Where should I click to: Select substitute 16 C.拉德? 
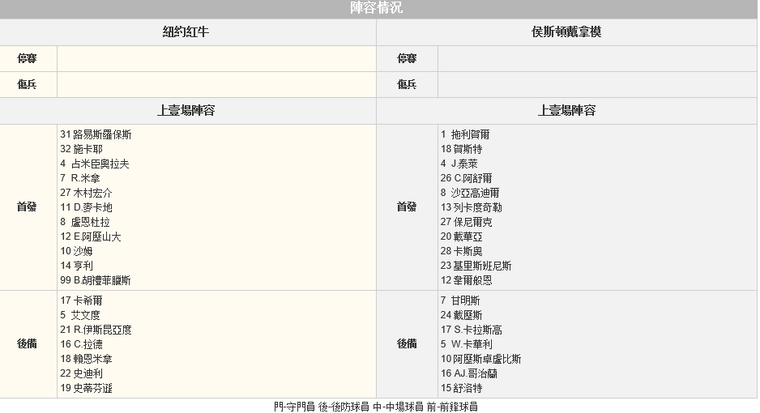(81, 344)
